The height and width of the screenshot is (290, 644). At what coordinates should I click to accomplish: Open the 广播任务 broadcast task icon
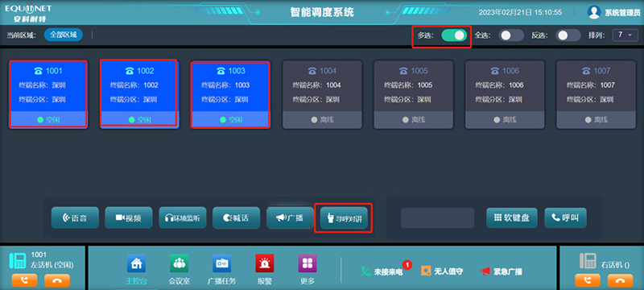click(222, 263)
